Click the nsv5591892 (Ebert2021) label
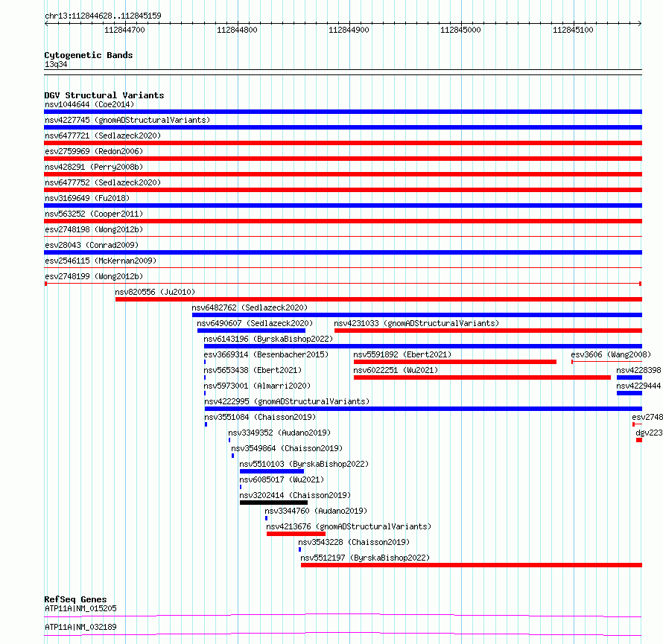The image size is (663, 644). pyautogui.click(x=402, y=354)
